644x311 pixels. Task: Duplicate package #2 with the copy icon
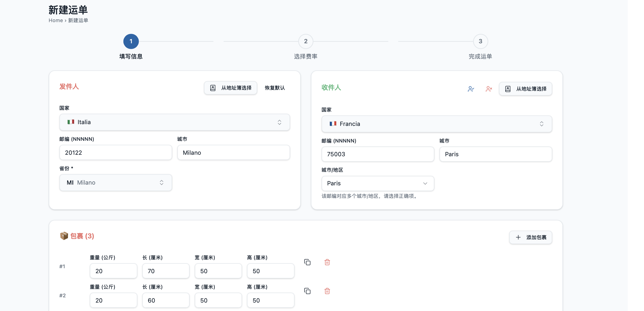point(307,291)
